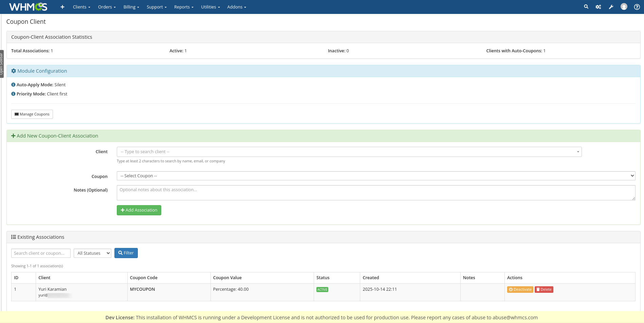The width and height of the screenshot is (644, 323).
Task: Click the Search client or coupon field
Action: pos(41,253)
